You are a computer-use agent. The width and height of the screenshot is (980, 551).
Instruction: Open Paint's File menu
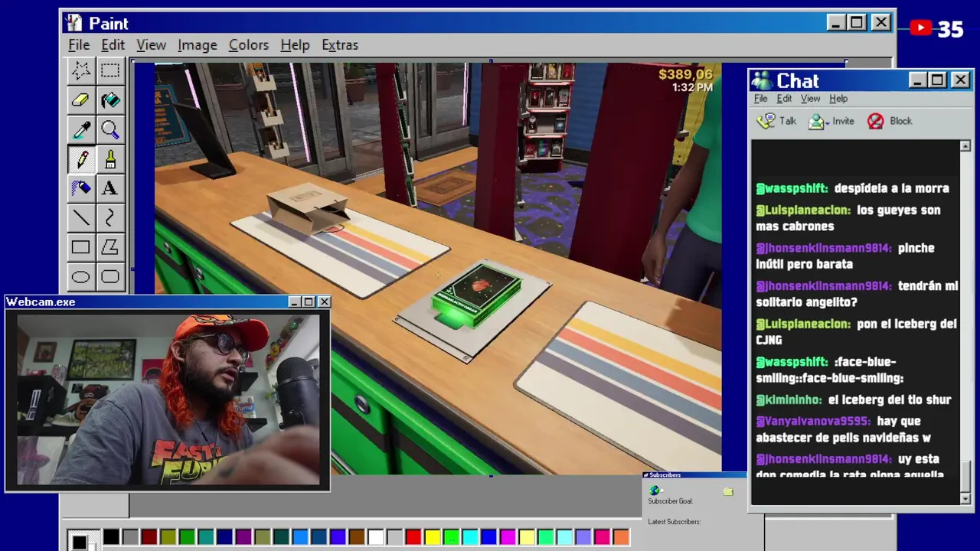(x=79, y=45)
